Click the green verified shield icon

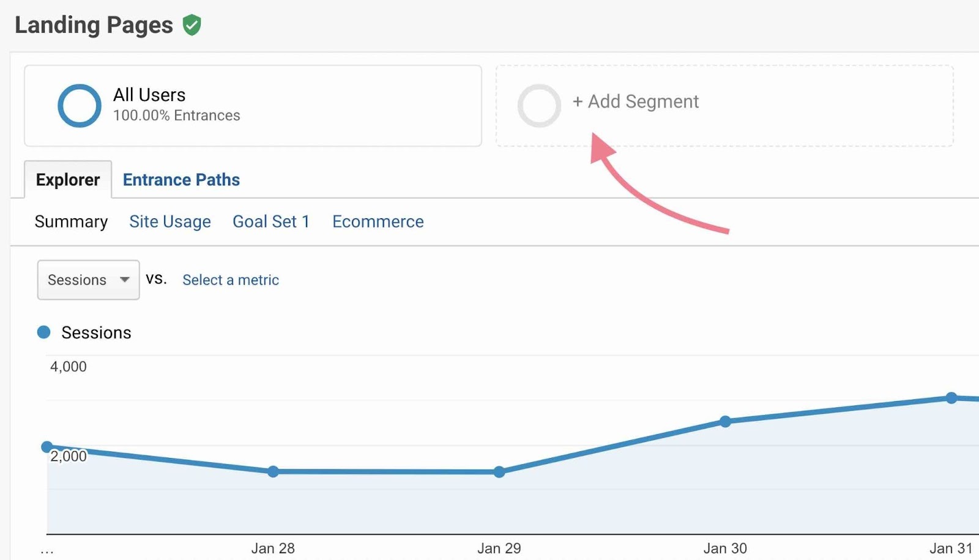pos(192,24)
